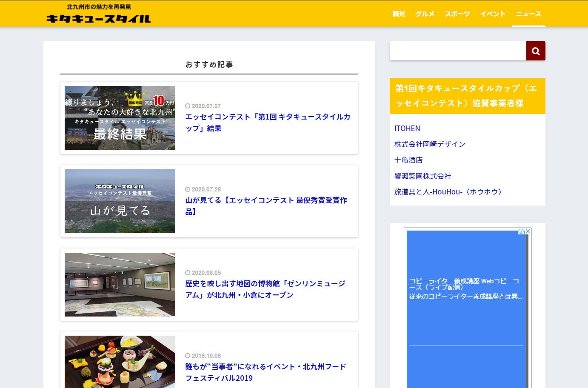Open the 旅道具と人-HouHou- link
The image size is (588, 388).
point(448,192)
